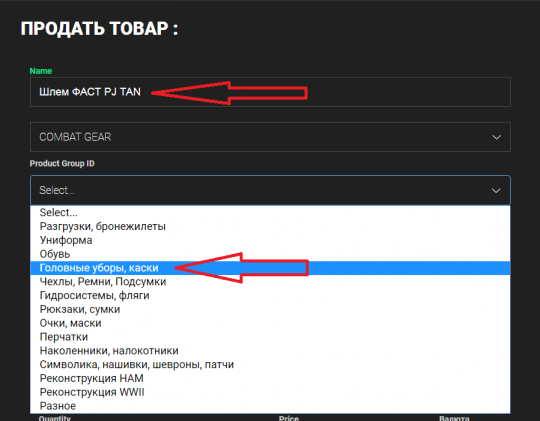Choose the blank Select... option
The width and height of the screenshot is (540, 421).
point(270,213)
